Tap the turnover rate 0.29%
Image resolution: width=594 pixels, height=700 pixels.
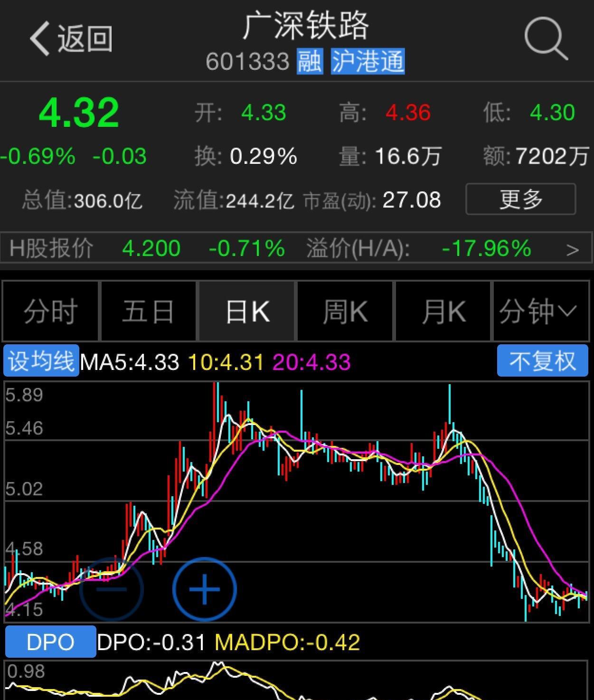click(x=264, y=156)
